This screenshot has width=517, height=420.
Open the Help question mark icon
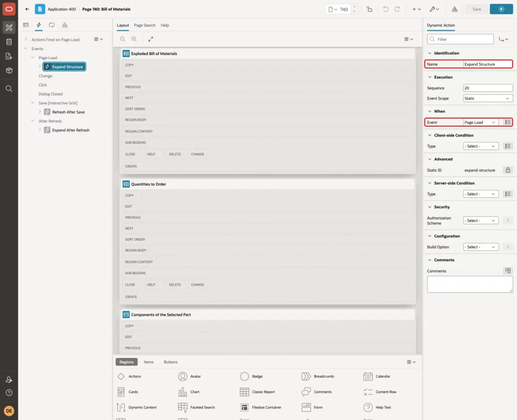[x=9, y=393]
